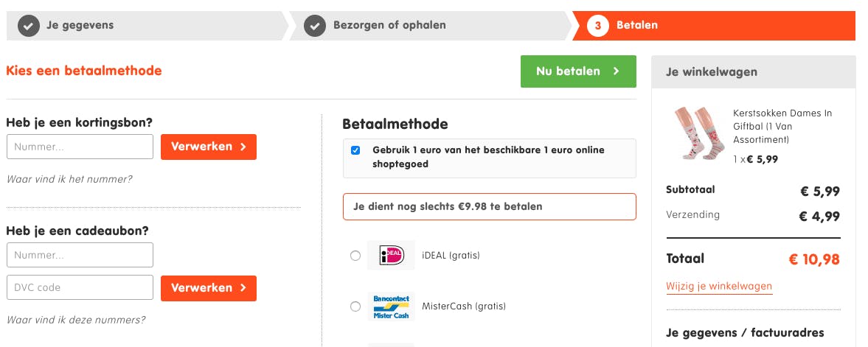Go to the Je gegevens step

(x=80, y=26)
